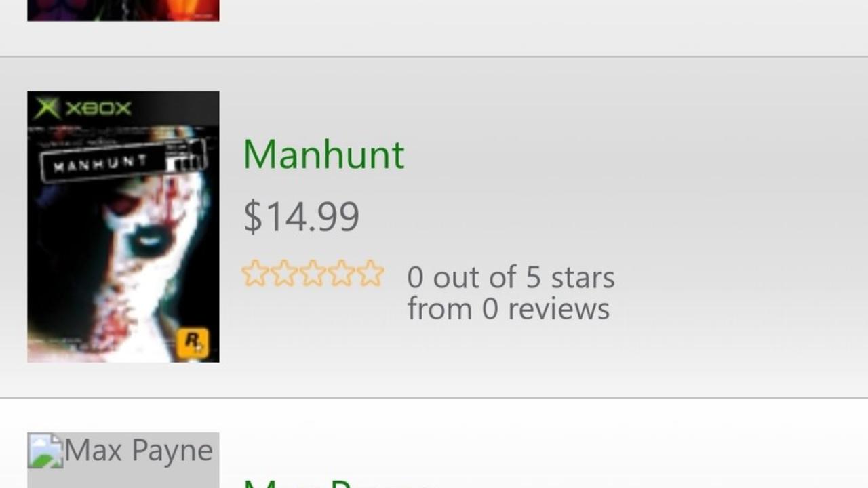Open the Manhunt game title link

tap(323, 155)
